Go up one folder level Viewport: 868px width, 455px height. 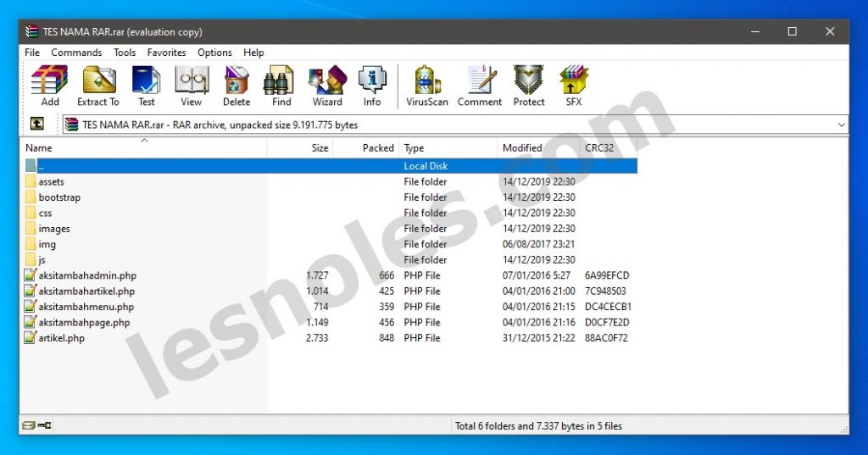tap(37, 124)
